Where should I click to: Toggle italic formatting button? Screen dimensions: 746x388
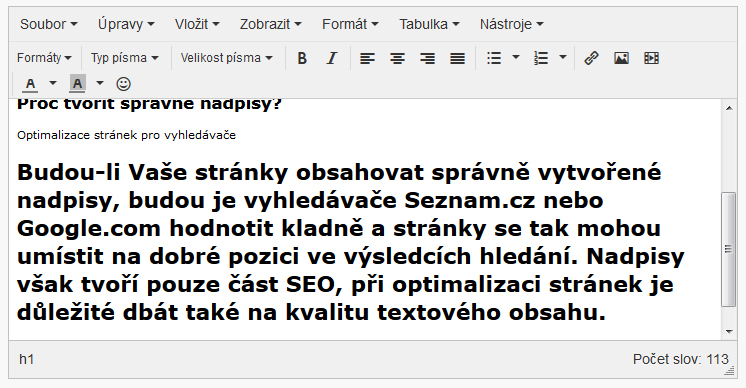pos(332,58)
